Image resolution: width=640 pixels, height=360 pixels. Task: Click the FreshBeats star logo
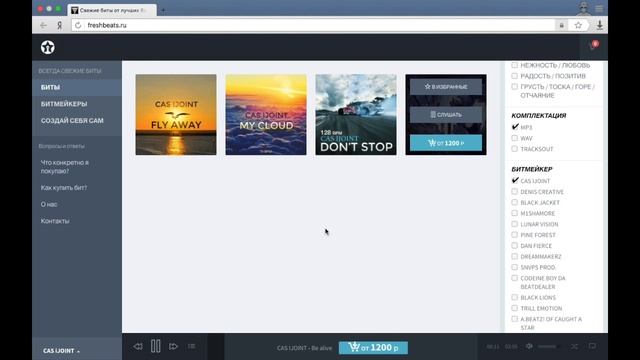48,47
